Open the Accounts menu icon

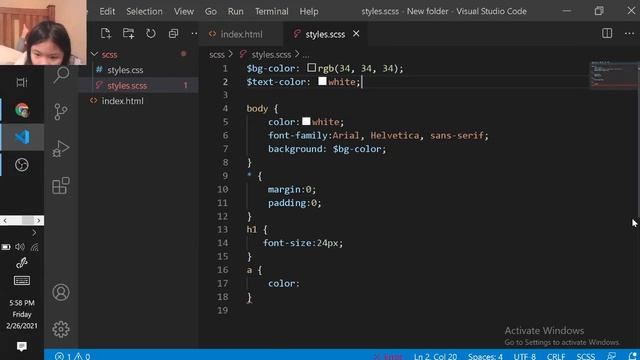(61, 292)
